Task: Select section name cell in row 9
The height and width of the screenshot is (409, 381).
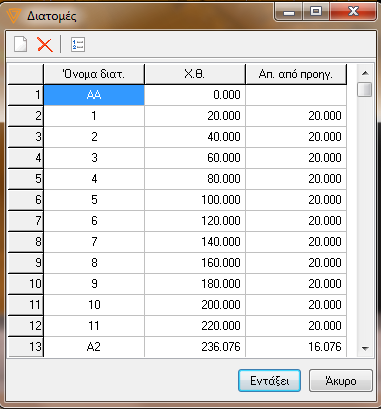Action: click(94, 263)
